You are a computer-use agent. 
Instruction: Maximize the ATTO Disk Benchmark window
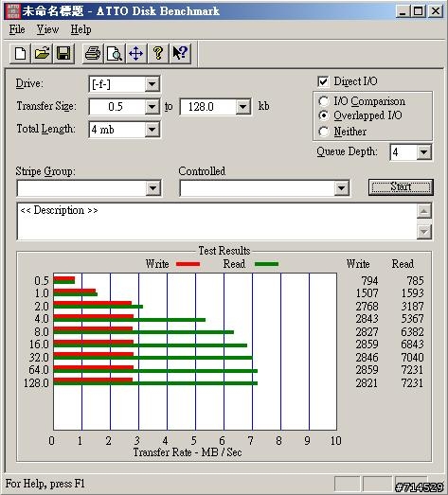click(418, 11)
